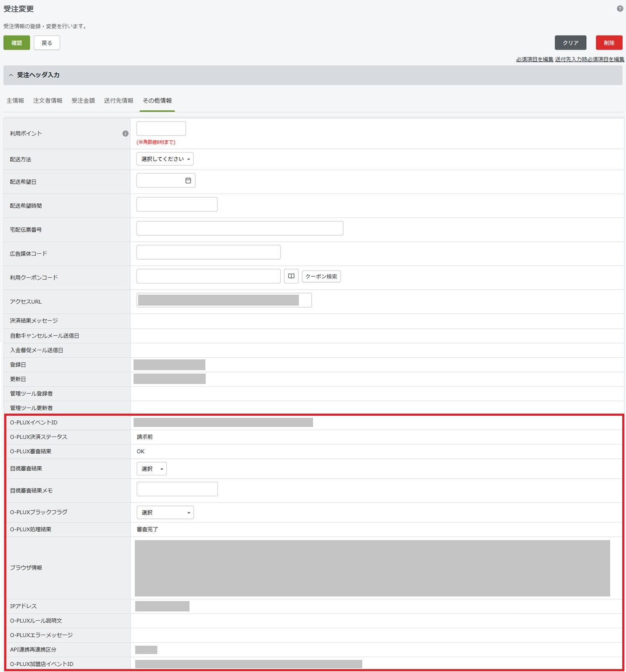This screenshot has height=672, width=626.
Task: Click the (半角数値8桁まで) hint text
Action: [x=156, y=142]
